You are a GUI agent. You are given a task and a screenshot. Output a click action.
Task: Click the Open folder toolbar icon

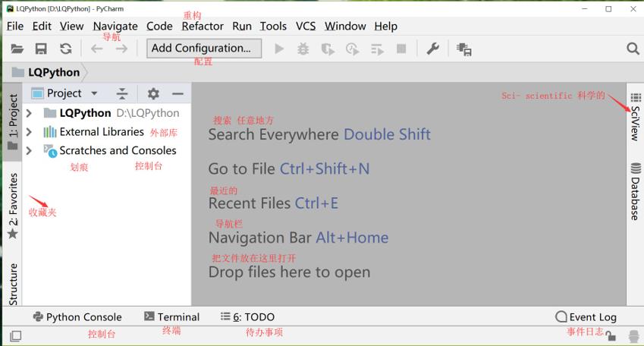pos(17,49)
